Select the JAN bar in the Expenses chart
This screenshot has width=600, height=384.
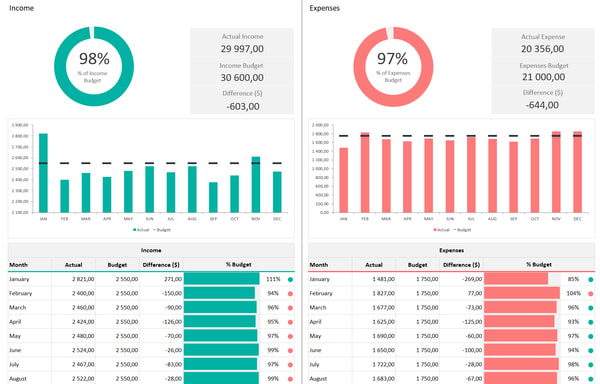pyautogui.click(x=344, y=180)
